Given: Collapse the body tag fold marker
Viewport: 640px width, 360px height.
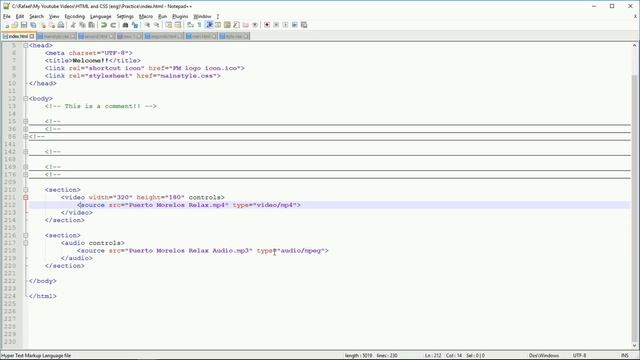Looking at the screenshot, I should tap(26, 98).
